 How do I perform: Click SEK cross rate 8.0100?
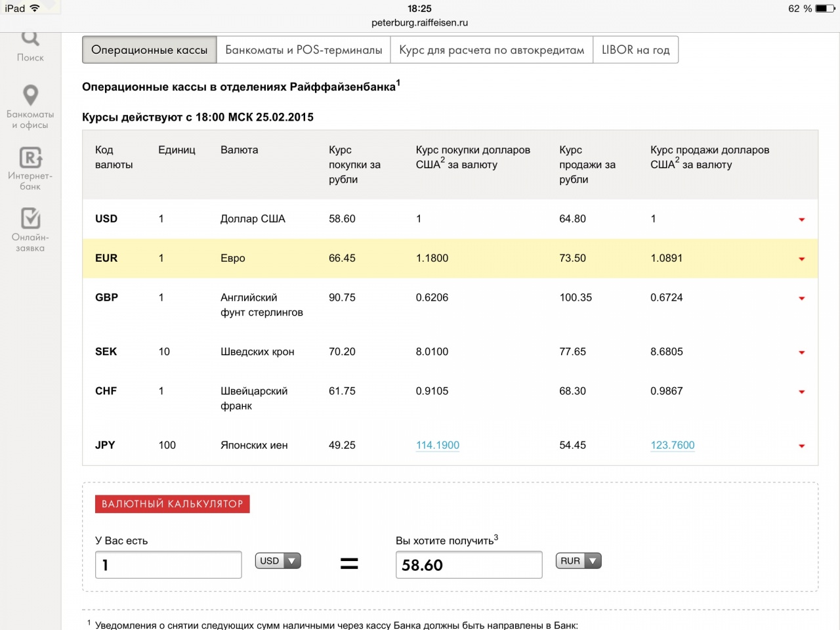(x=432, y=352)
